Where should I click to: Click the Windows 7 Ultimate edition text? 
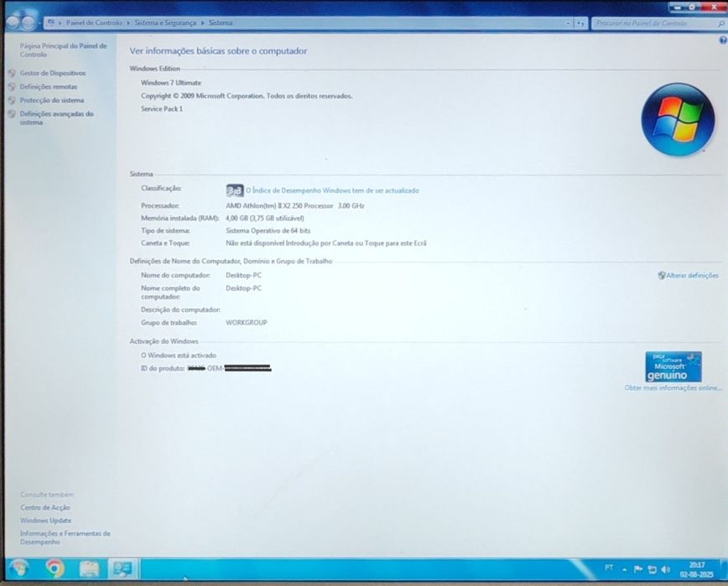click(x=171, y=83)
